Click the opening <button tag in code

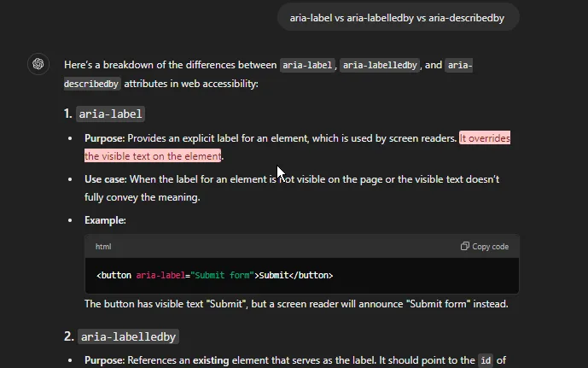[114, 276]
